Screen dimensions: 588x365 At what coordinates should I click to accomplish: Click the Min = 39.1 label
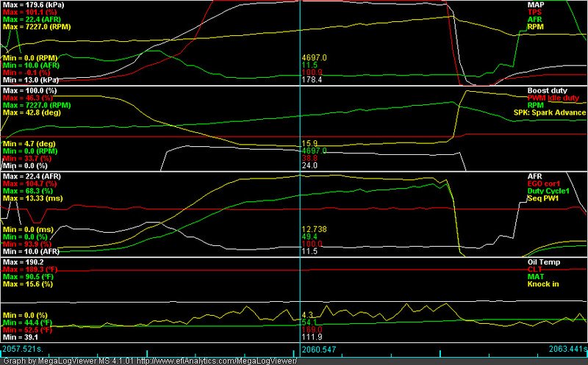(x=21, y=338)
